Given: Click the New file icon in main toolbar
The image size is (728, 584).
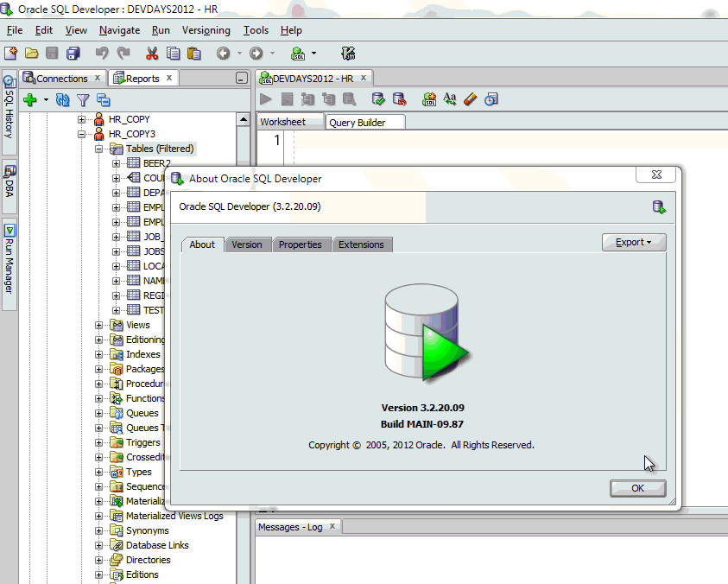Looking at the screenshot, I should (11, 54).
